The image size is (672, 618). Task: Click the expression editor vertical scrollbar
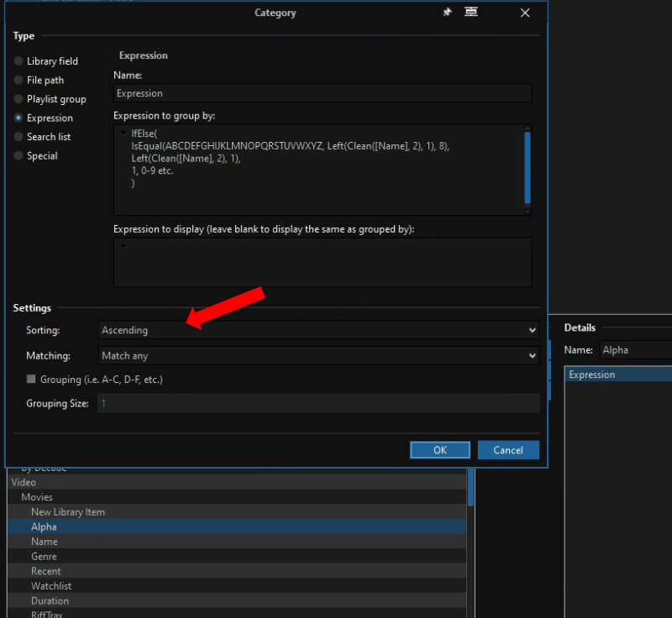(528, 168)
